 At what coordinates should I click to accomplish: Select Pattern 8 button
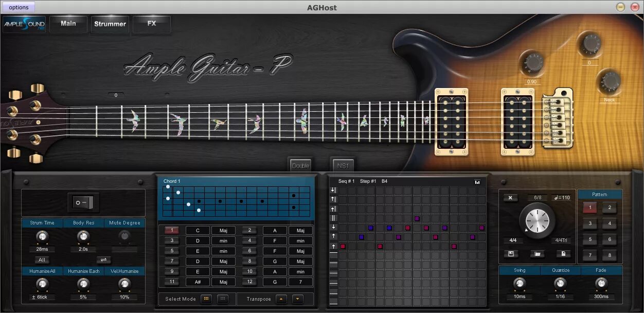(610, 255)
